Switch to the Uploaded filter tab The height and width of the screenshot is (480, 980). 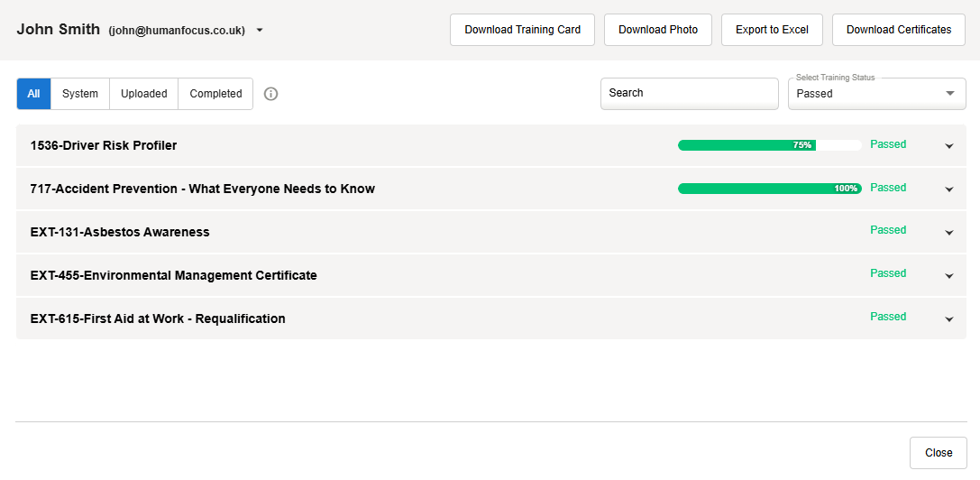click(144, 94)
